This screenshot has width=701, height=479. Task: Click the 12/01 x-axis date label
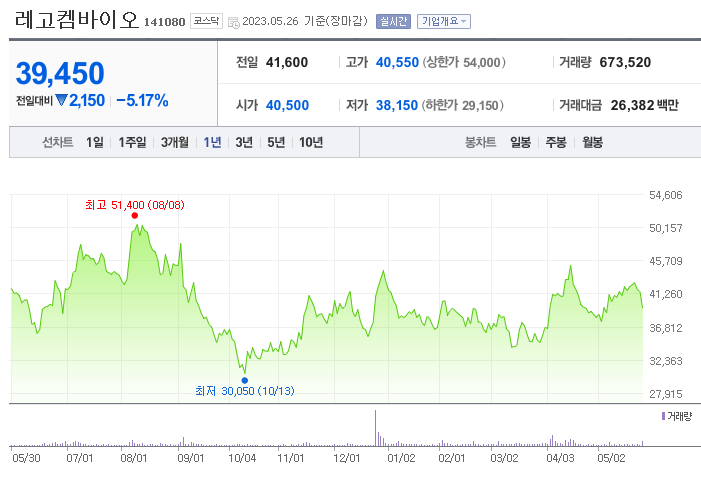pyautogui.click(x=346, y=458)
